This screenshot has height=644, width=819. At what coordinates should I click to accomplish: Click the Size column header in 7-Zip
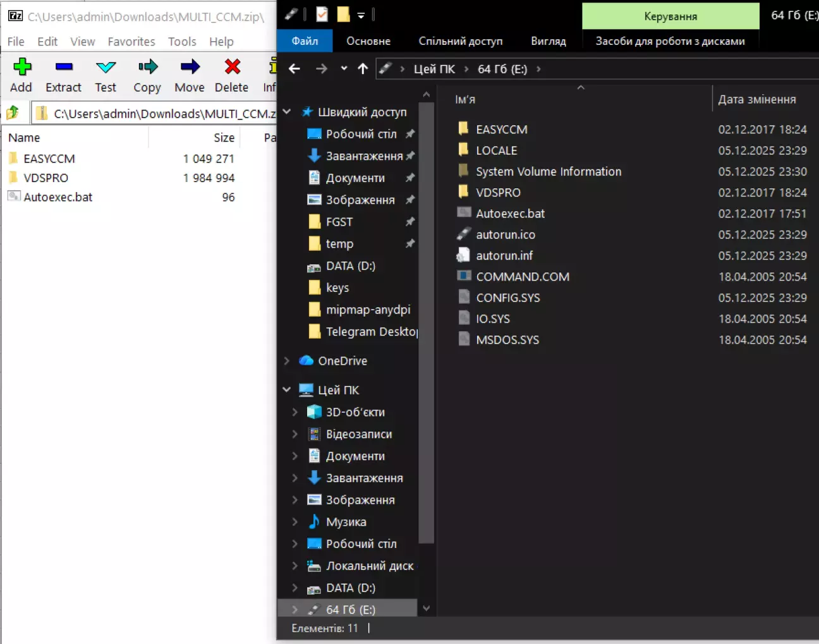[x=224, y=138]
